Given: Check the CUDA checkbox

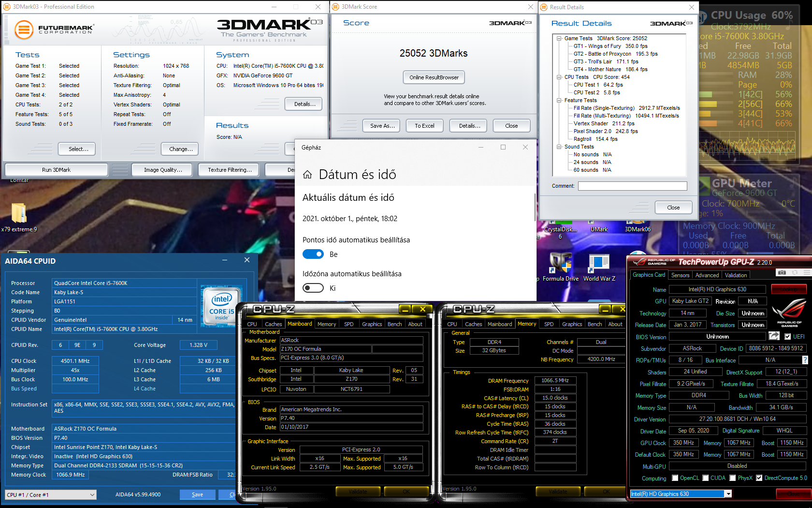Looking at the screenshot, I should pos(706,478).
